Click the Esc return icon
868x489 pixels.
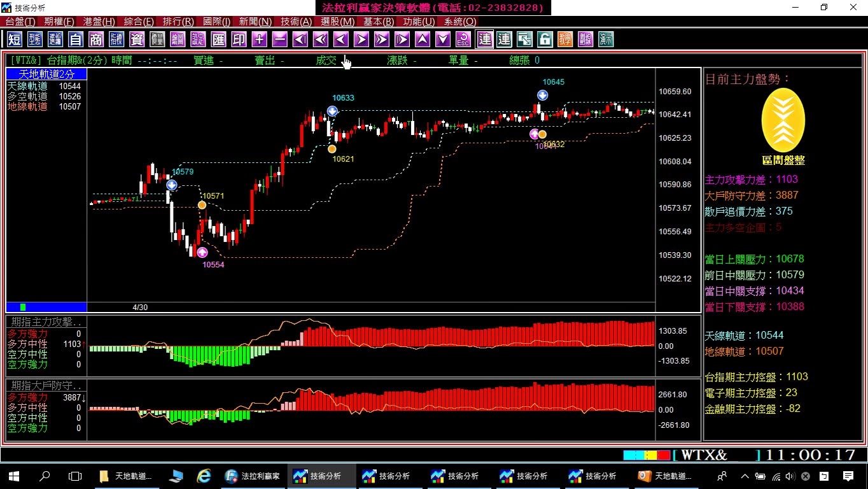tap(463, 39)
